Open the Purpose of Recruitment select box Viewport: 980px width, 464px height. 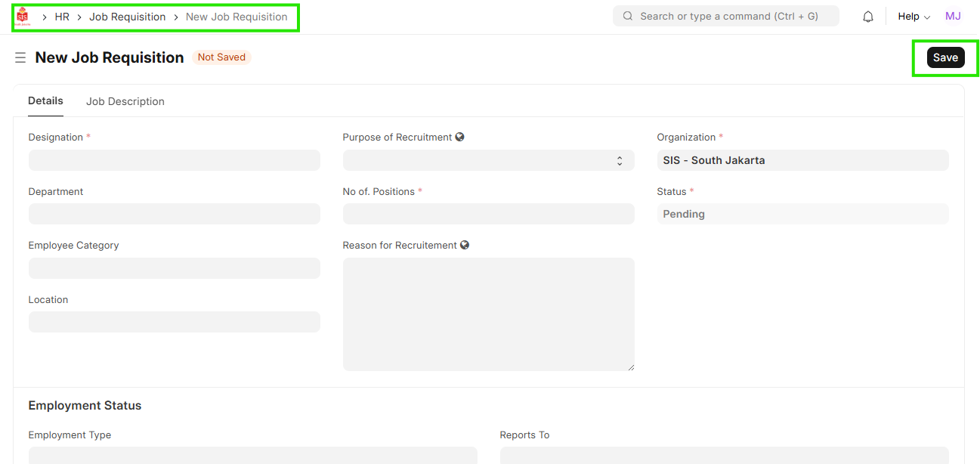tap(488, 160)
